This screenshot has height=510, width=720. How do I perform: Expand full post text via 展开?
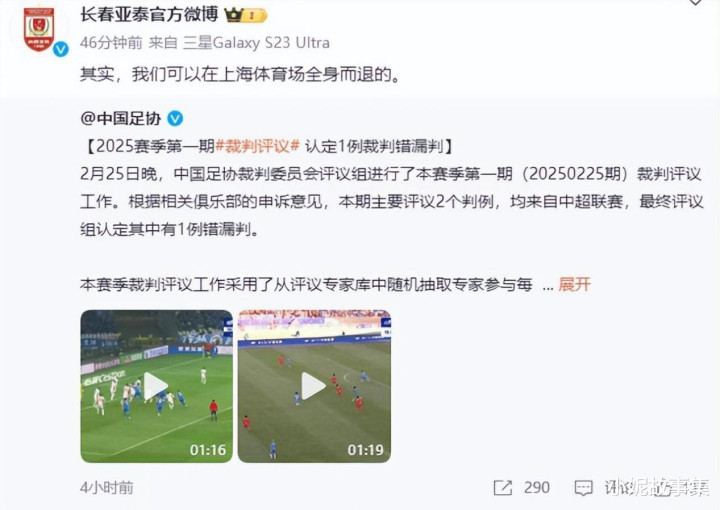pyautogui.click(x=574, y=285)
